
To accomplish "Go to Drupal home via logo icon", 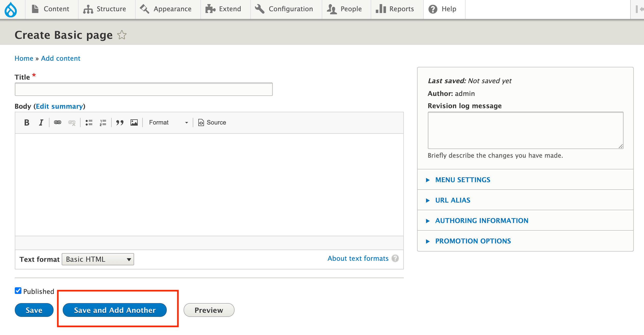I will pyautogui.click(x=11, y=9).
